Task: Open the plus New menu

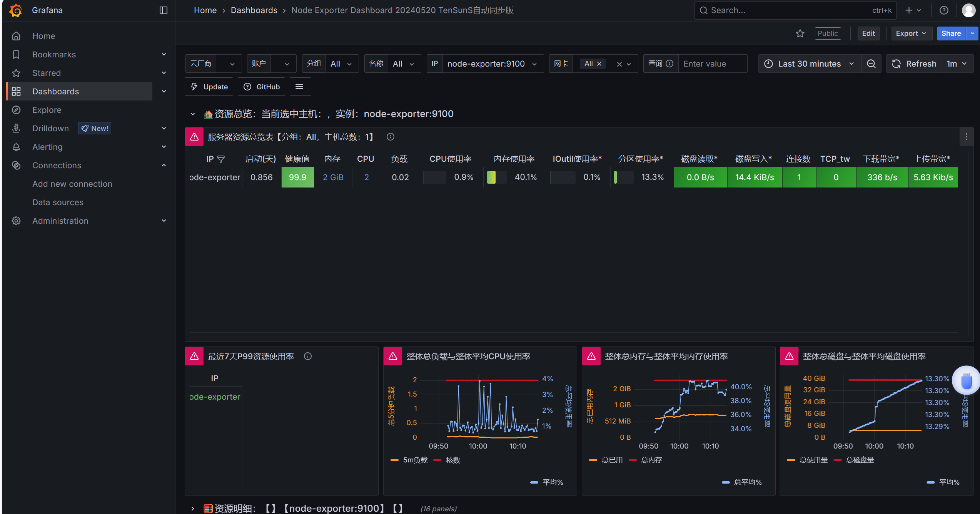Action: point(913,10)
